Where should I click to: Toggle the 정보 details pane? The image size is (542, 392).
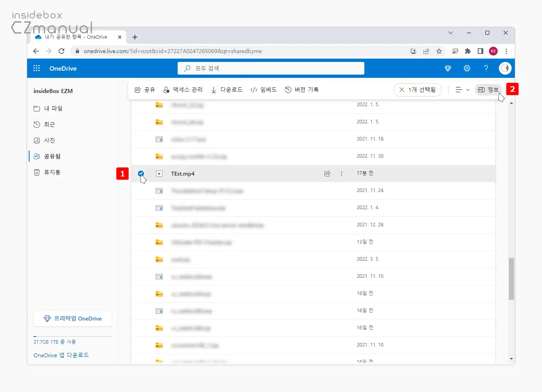pyautogui.click(x=489, y=90)
